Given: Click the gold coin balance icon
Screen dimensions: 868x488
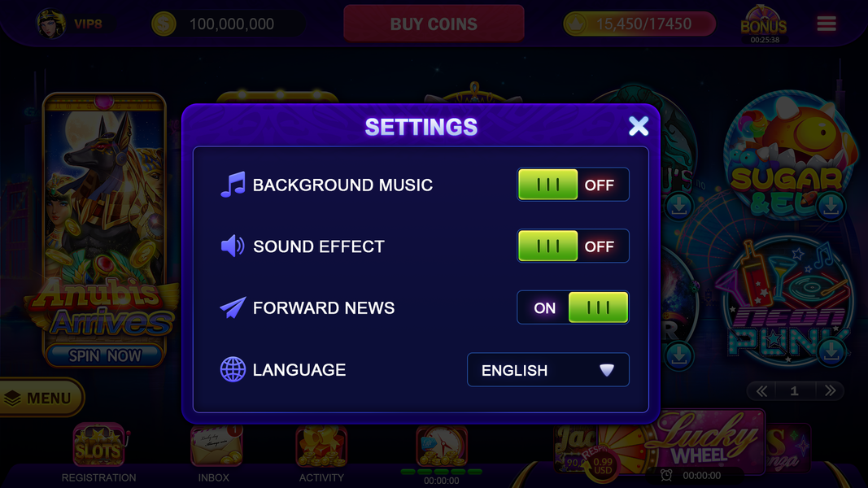Looking at the screenshot, I should [x=164, y=24].
